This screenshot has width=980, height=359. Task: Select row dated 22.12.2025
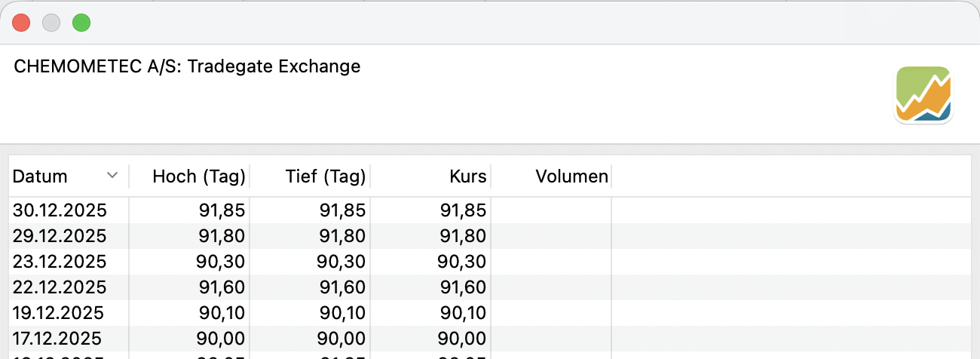(x=60, y=287)
